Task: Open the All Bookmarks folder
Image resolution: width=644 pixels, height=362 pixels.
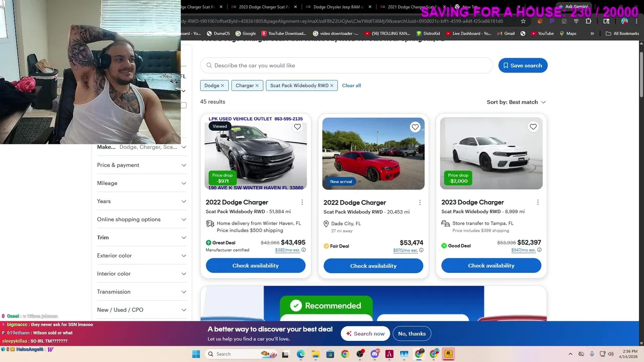Action: 622,34
